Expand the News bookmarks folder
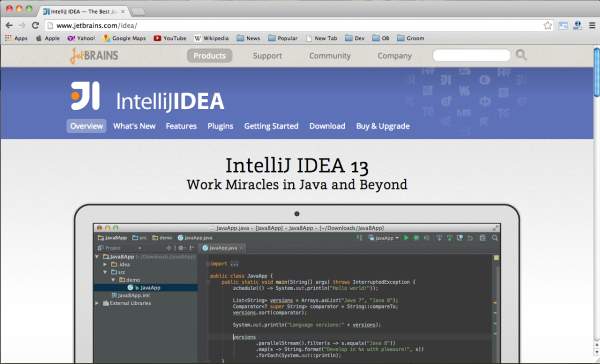This screenshot has height=364, width=600. coord(248,38)
